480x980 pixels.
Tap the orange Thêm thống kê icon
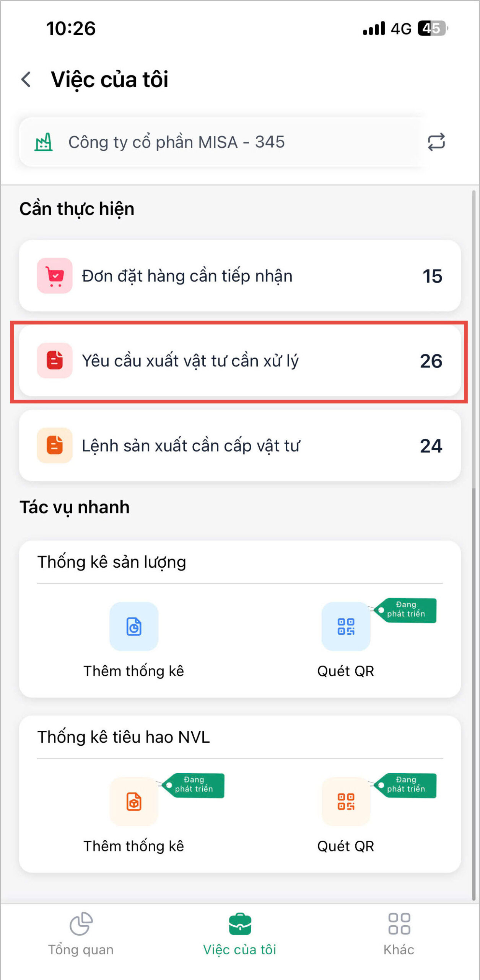[134, 801]
